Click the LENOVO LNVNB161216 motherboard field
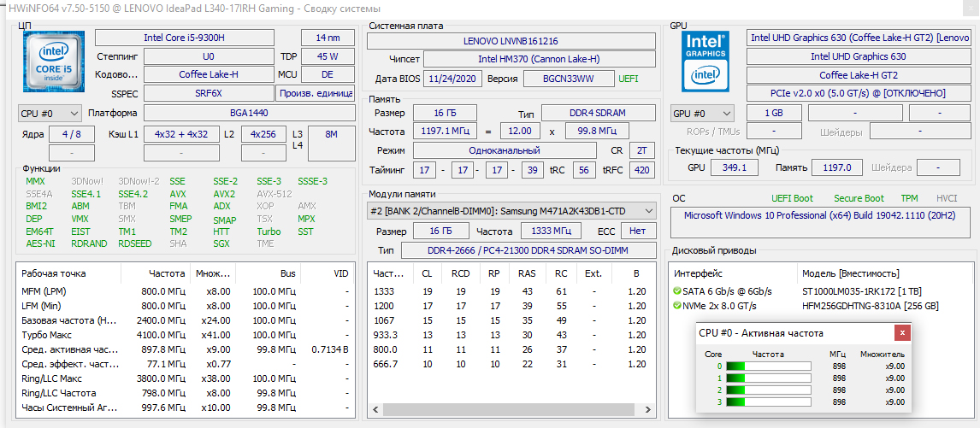This screenshot has width=980, height=428. [x=511, y=41]
